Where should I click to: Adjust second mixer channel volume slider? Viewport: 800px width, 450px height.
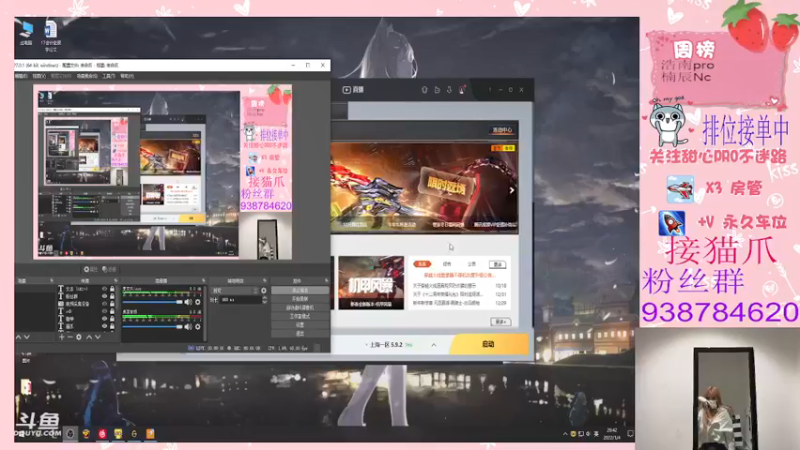(x=153, y=327)
